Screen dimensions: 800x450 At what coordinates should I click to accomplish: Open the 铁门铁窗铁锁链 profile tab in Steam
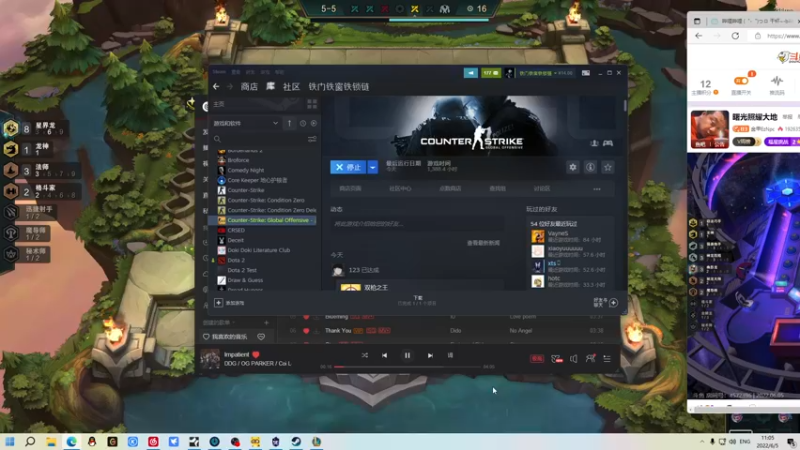pos(338,87)
